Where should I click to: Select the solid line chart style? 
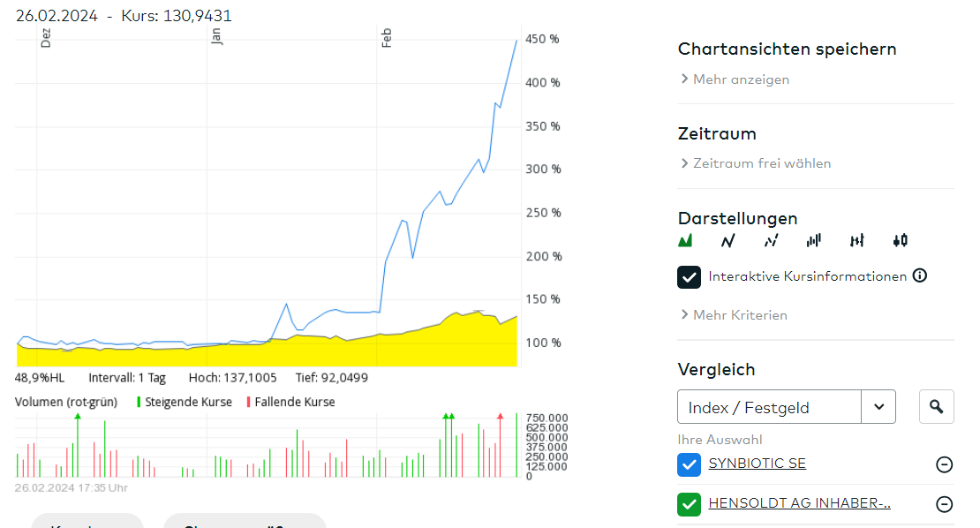pyautogui.click(x=727, y=240)
